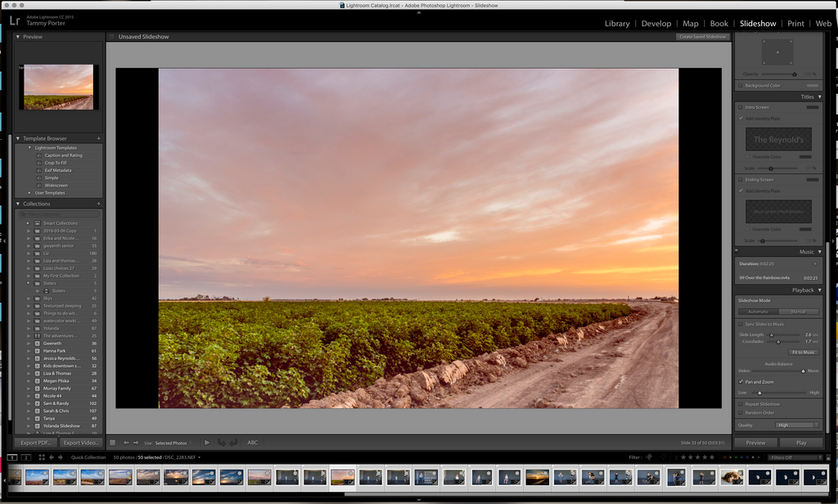Image resolution: width=838 pixels, height=504 pixels.
Task: Click the plus icon next to Template Browser
Action: (x=98, y=138)
